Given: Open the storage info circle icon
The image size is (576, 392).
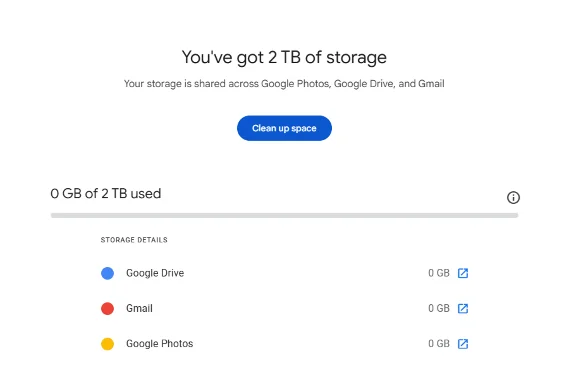Looking at the screenshot, I should click(513, 198).
